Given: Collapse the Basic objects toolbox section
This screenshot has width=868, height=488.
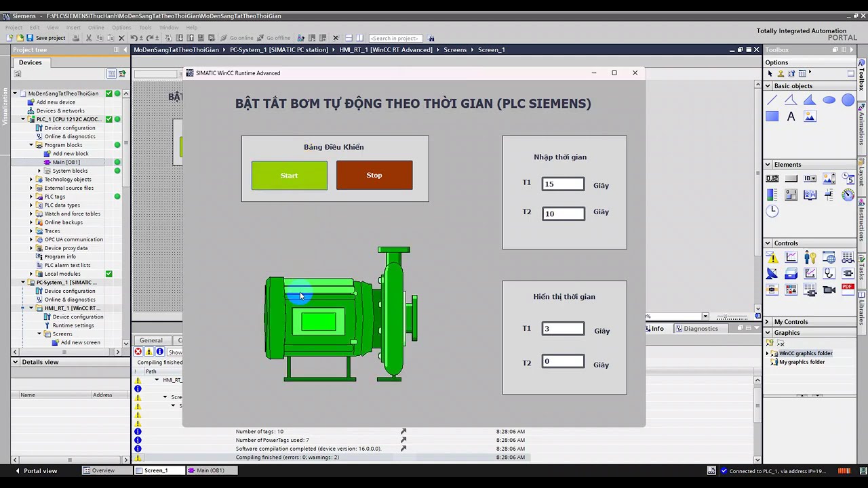Looking at the screenshot, I should 768,86.
